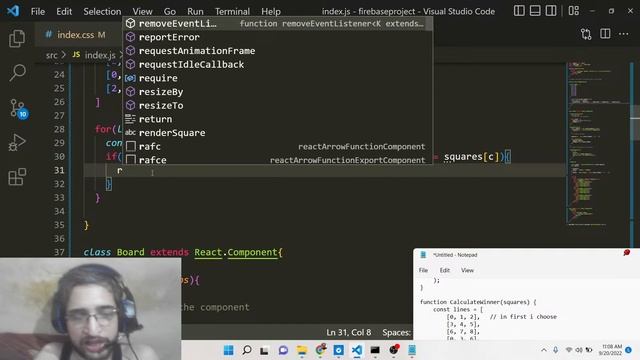The width and height of the screenshot is (640, 360).
Task: Select the resizeTo suggestion
Action: [x=277, y=106]
